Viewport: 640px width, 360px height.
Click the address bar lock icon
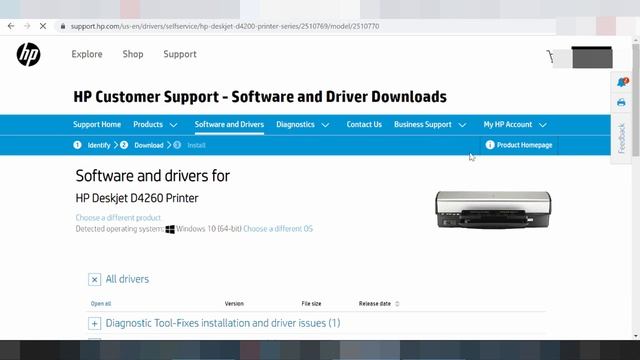(62, 26)
